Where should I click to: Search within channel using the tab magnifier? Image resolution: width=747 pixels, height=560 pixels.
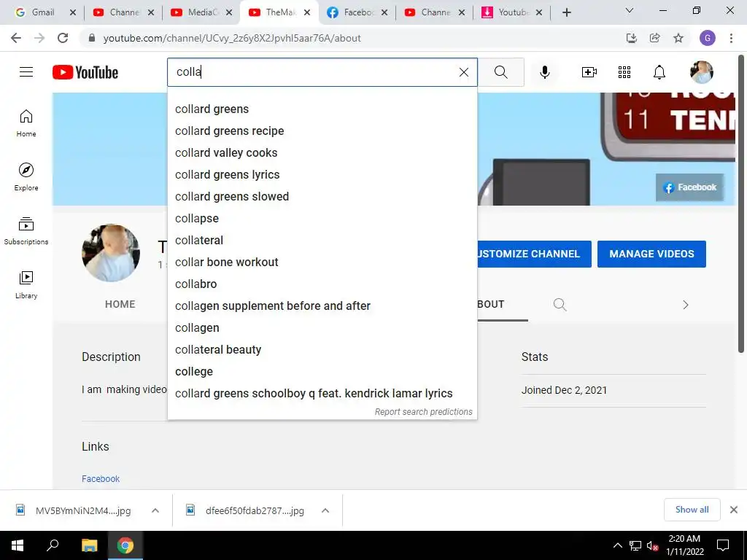tap(560, 304)
